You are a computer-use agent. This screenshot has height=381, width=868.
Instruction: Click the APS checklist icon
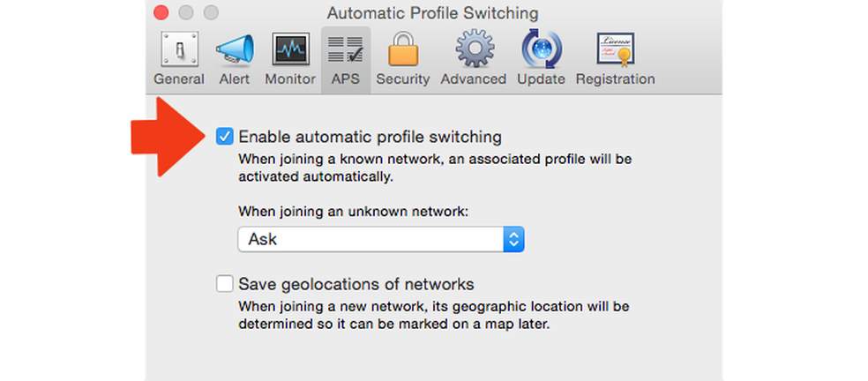point(345,49)
